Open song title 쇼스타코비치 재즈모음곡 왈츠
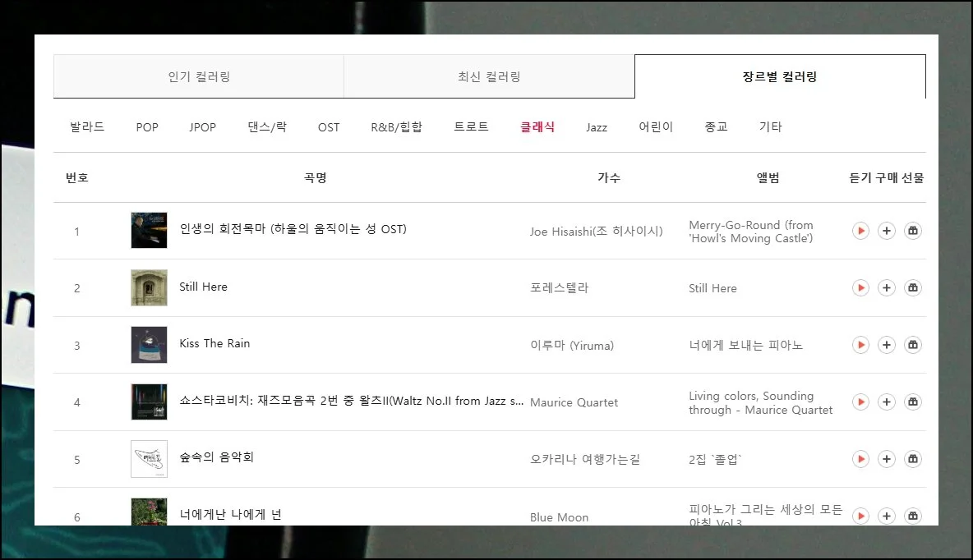This screenshot has width=973, height=560. point(352,401)
